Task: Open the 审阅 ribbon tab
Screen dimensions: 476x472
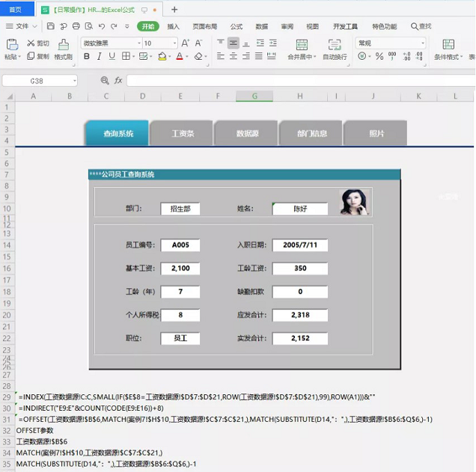Action: point(287,26)
